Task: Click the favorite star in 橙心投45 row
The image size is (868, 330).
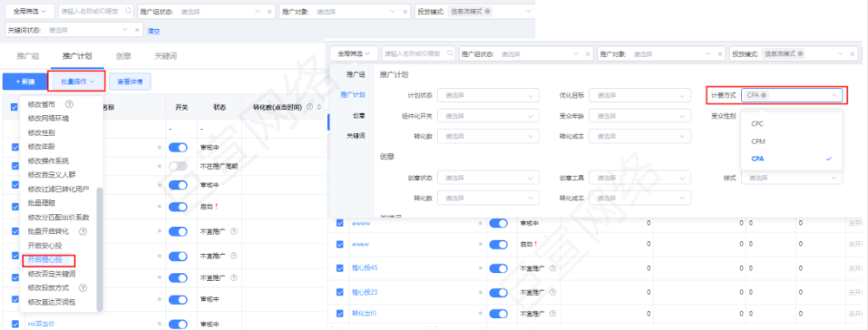Action: click(x=481, y=268)
